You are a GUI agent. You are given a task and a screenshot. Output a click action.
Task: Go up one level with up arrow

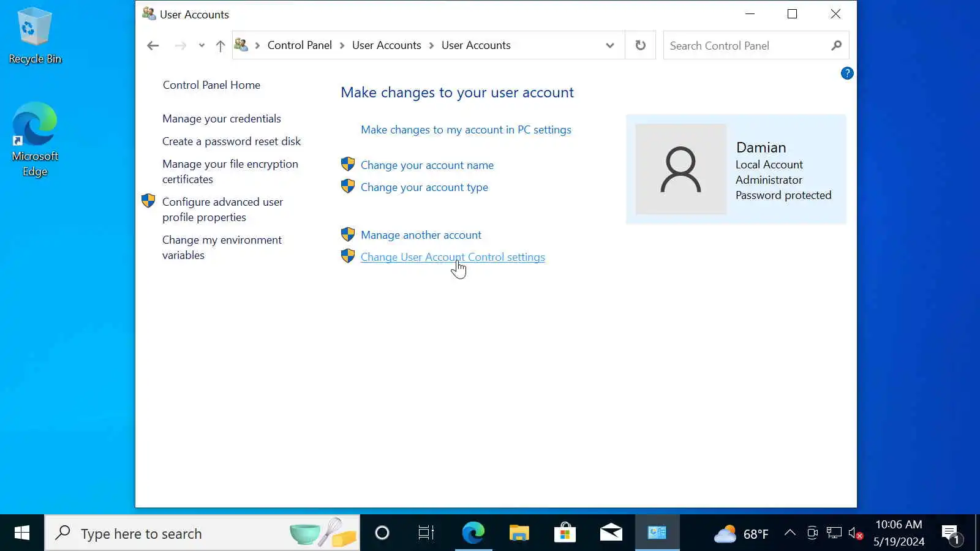pos(221,45)
